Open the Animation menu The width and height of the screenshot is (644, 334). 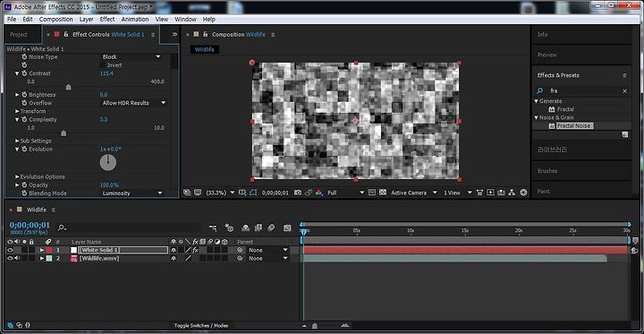136,20
